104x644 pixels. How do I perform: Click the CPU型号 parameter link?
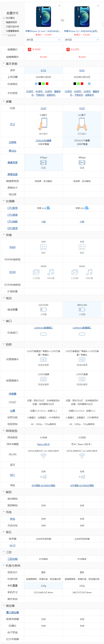(12, 208)
